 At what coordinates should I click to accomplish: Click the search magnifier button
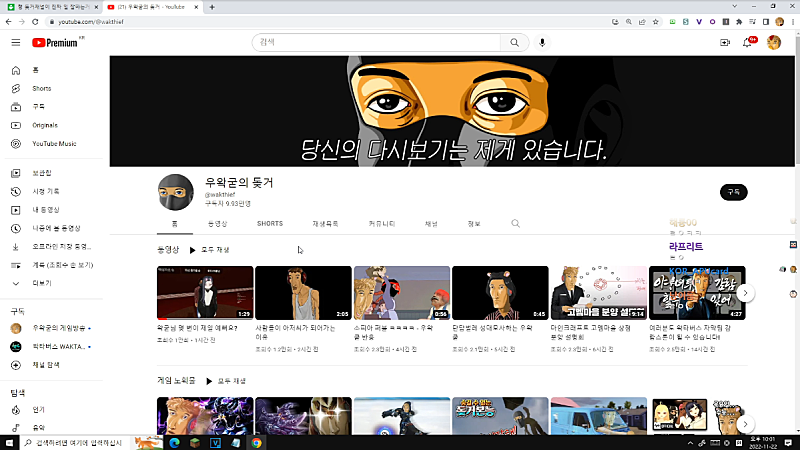(514, 42)
